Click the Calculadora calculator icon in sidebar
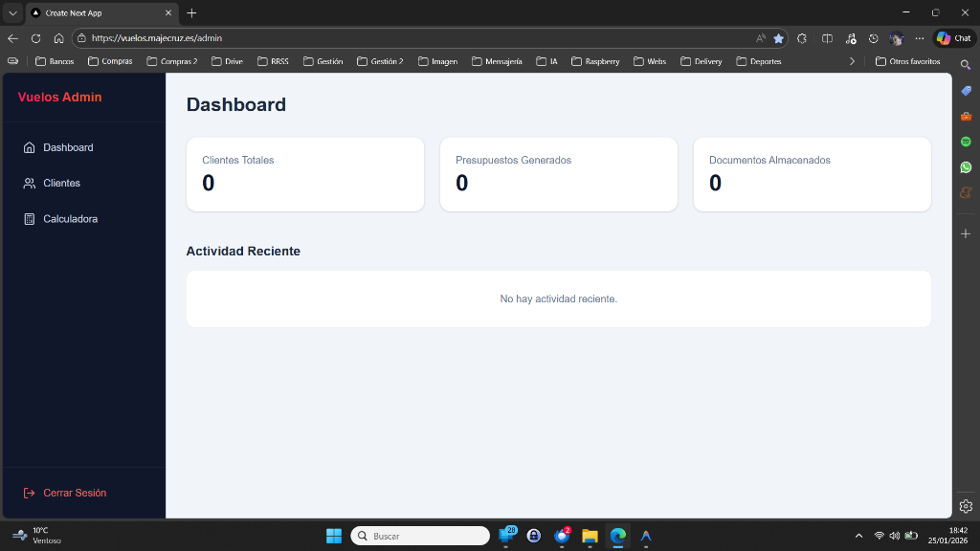The width and height of the screenshot is (980, 551). pyautogui.click(x=30, y=219)
